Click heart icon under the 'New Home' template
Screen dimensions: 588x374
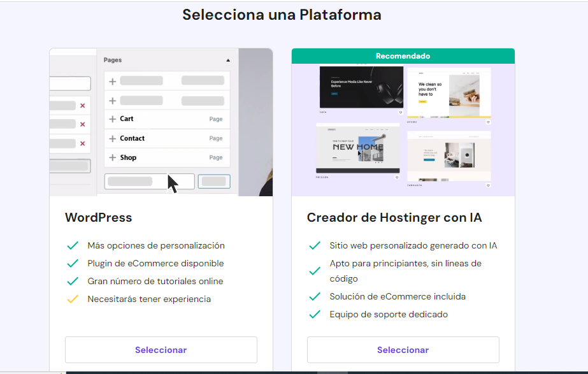(x=397, y=177)
